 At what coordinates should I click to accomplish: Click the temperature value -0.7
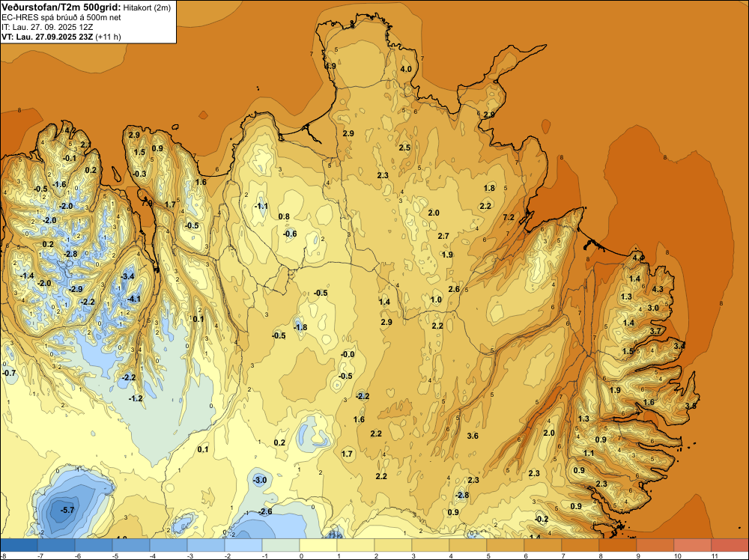click(x=9, y=372)
